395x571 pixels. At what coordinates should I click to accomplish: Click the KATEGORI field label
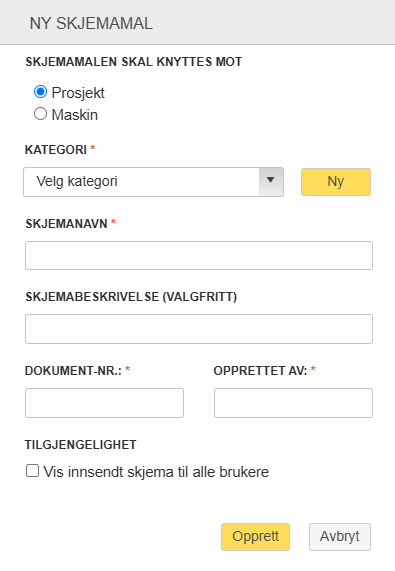tap(56, 150)
